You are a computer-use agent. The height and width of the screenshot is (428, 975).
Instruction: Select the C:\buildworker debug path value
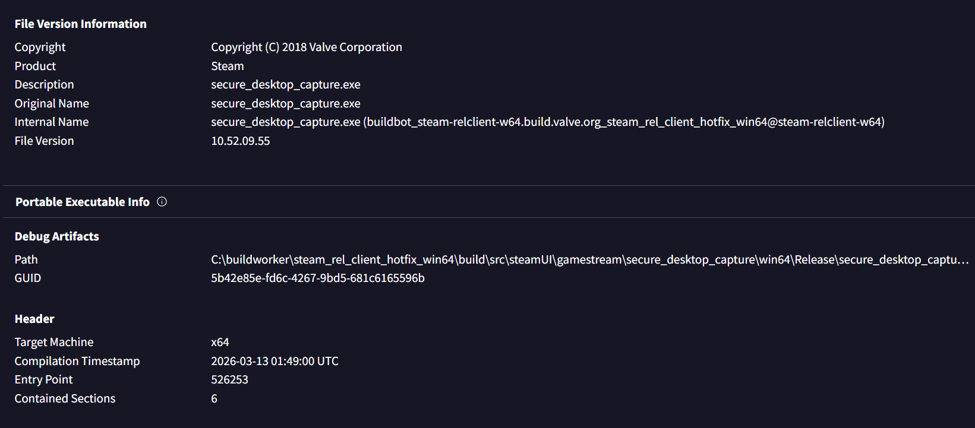589,259
